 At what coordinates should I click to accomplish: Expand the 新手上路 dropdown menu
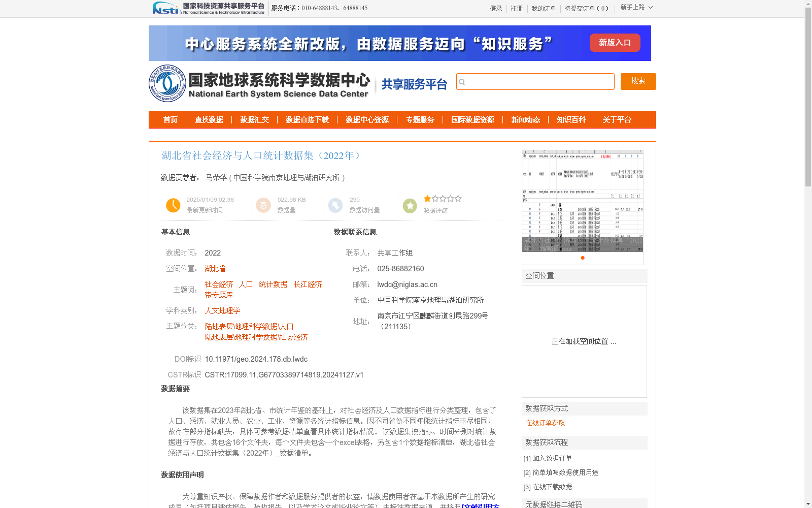pos(636,8)
